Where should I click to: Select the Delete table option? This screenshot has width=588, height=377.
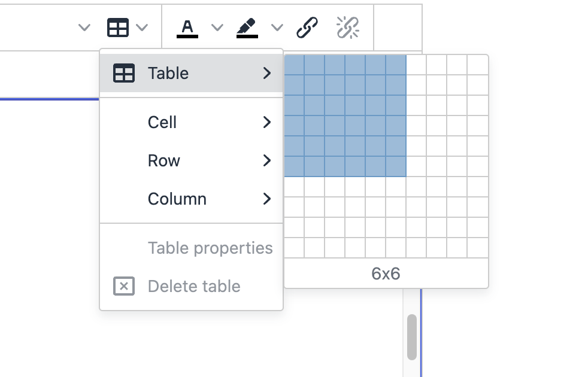tap(194, 286)
